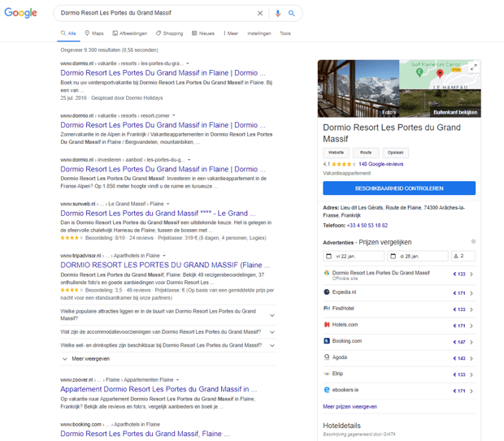The width and height of the screenshot is (504, 441).
Task: Open dropdown arrow beside first dormio.nl URL
Action: pyautogui.click(x=188, y=63)
